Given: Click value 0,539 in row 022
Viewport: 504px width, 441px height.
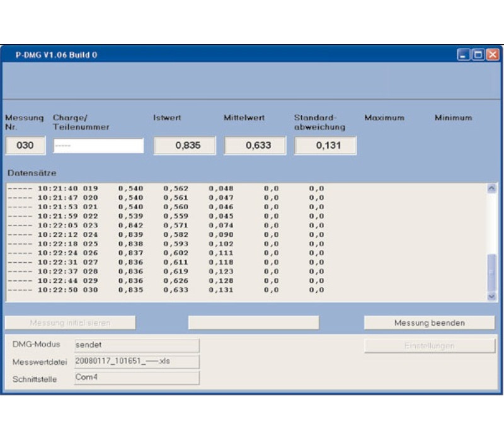Looking at the screenshot, I should [131, 216].
